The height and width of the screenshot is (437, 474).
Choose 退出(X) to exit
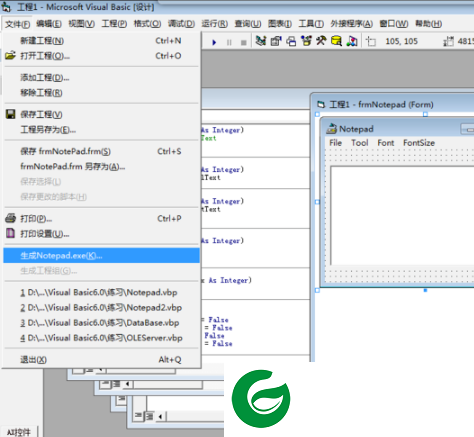pyautogui.click(x=101, y=360)
